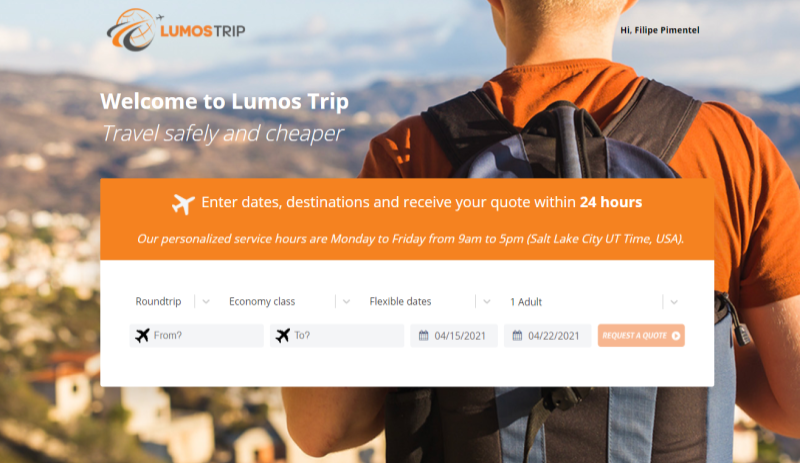The image size is (800, 463).
Task: Click arrow icon on Request a Quote
Action: tap(676, 336)
